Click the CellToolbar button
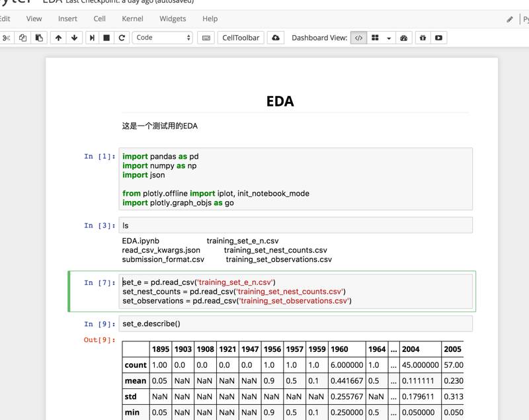The height and width of the screenshot is (420, 529). point(241,38)
